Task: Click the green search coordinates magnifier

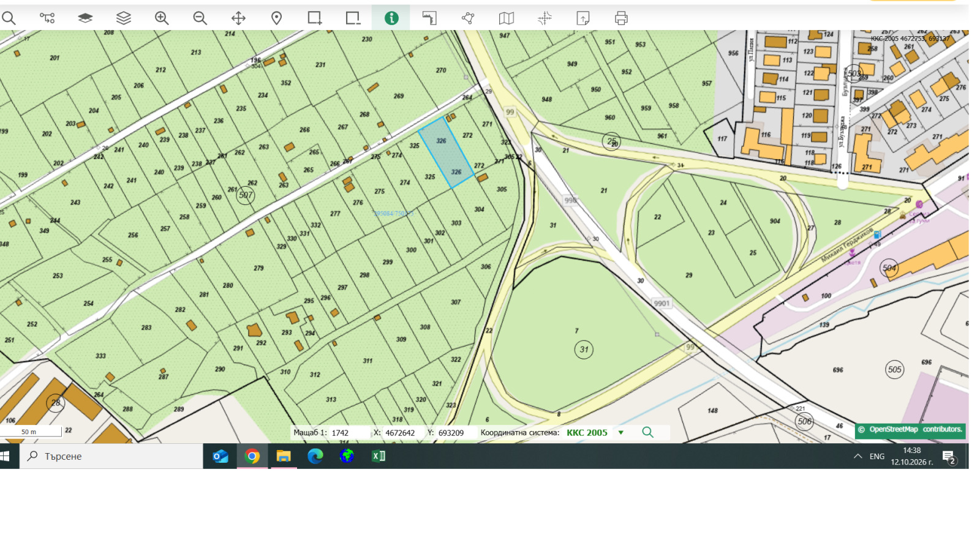Action: point(647,432)
